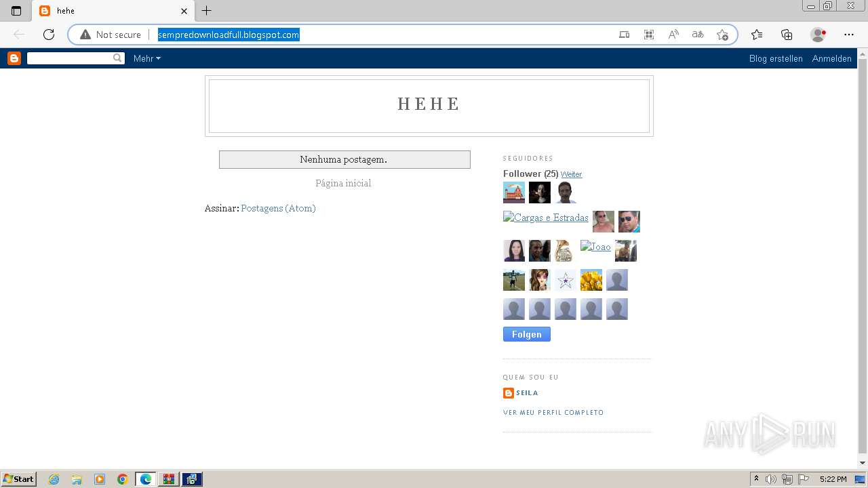Click the Blog erstellen link
Screen dimensions: 868x488
point(776,58)
